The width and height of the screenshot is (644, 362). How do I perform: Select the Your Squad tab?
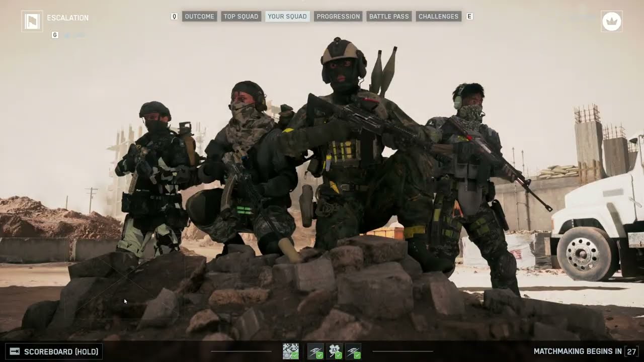tap(287, 17)
